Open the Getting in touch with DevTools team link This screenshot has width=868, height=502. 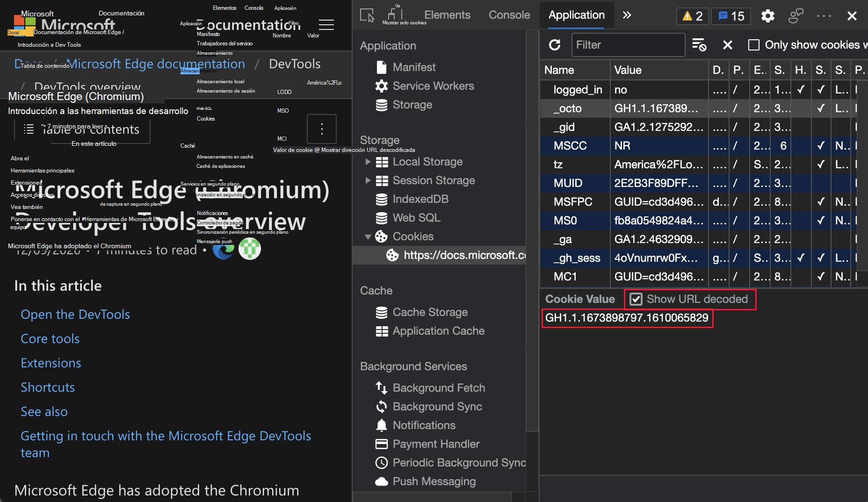click(x=166, y=444)
